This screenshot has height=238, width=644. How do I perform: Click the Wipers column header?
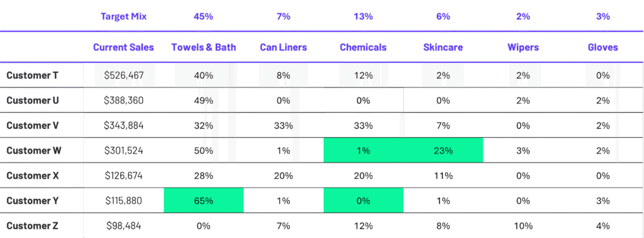(x=523, y=47)
